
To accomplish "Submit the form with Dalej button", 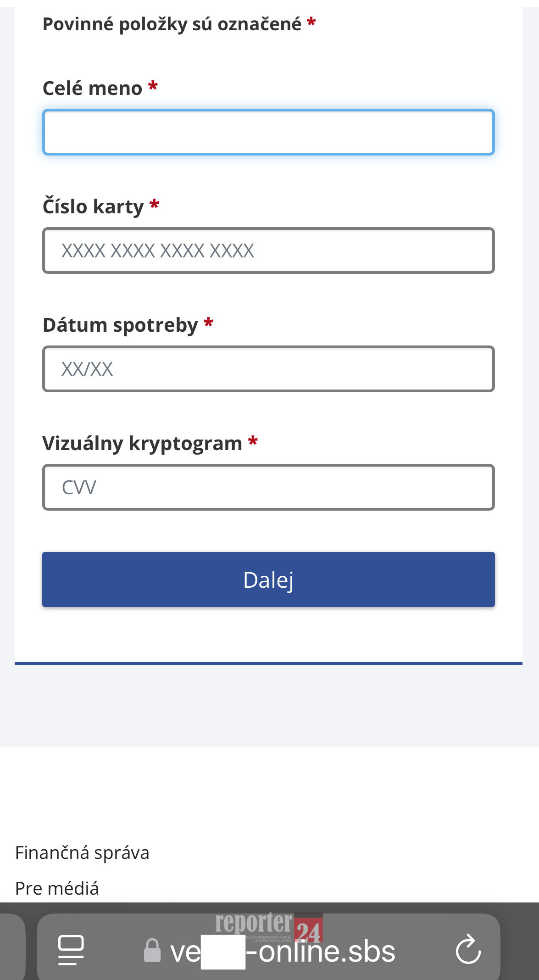I will pos(268,579).
